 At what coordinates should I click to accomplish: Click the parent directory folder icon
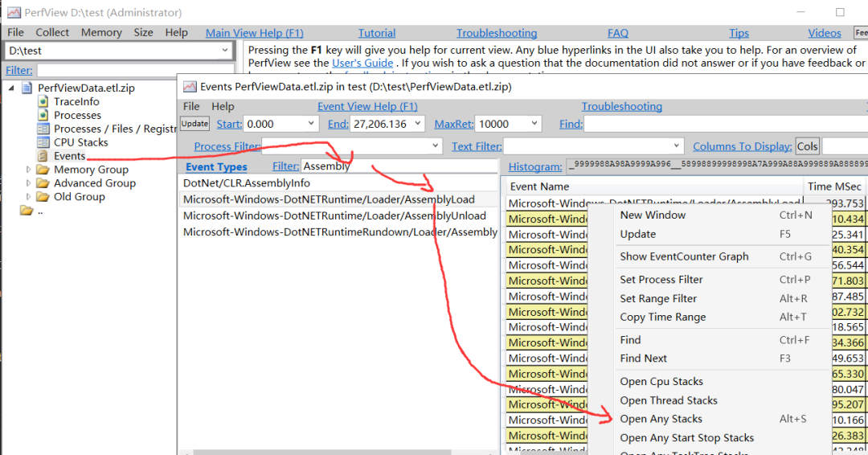(x=26, y=211)
